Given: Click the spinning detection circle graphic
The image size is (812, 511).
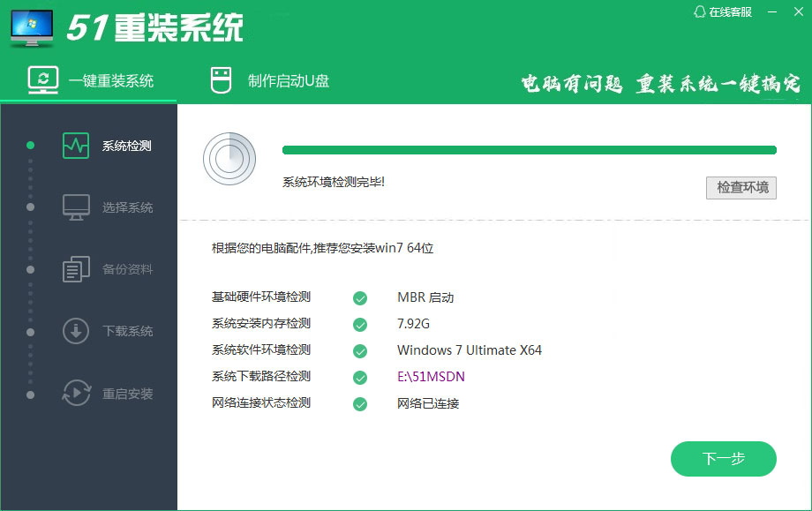Looking at the screenshot, I should [229, 160].
